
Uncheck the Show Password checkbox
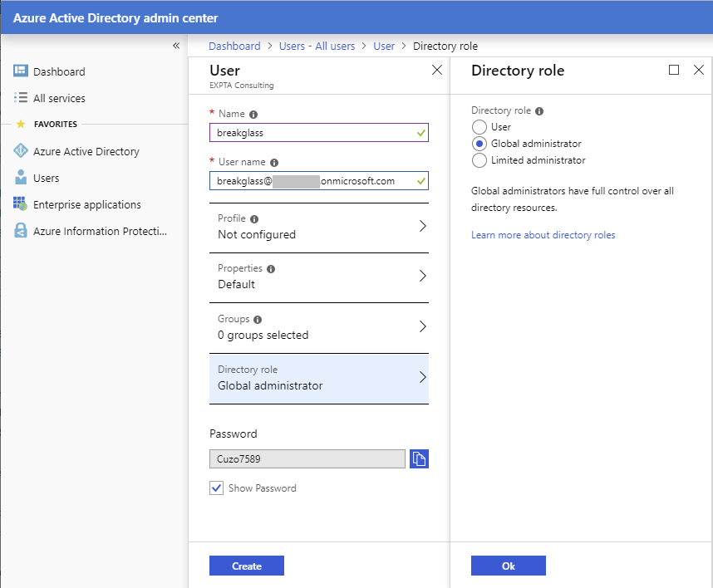click(216, 488)
